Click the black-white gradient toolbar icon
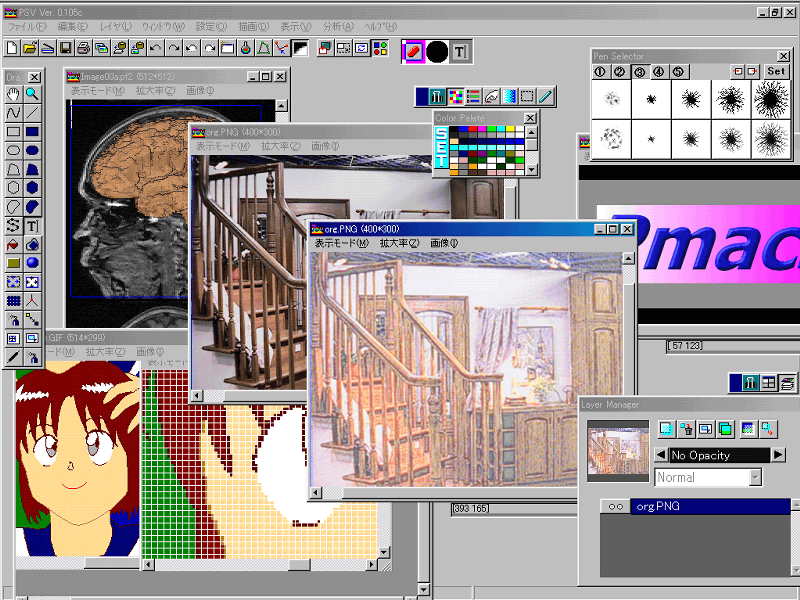Image resolution: width=800 pixels, height=600 pixels. click(300, 48)
